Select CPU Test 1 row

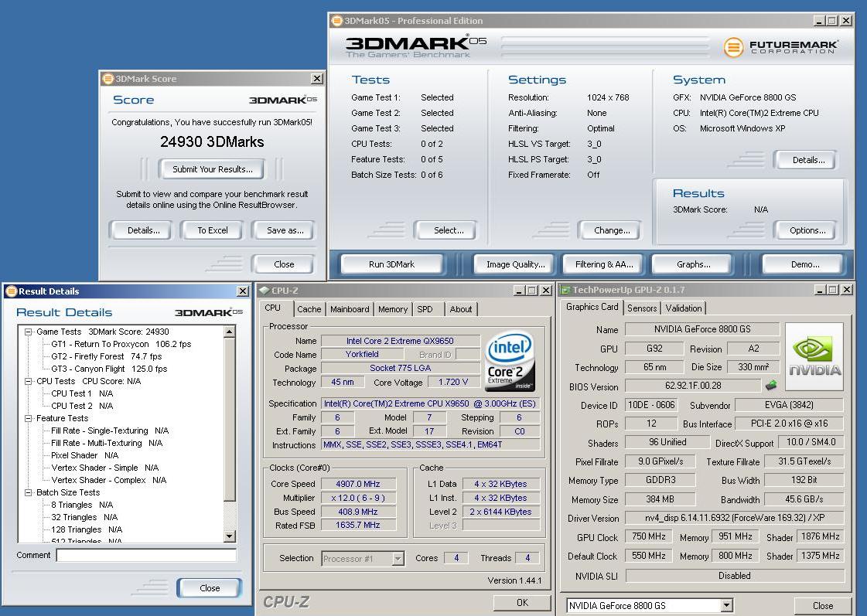tap(82, 393)
